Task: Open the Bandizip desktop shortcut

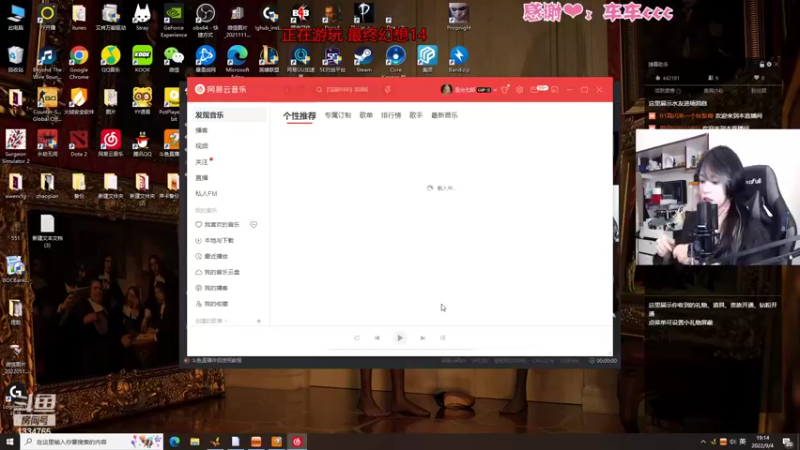Action: tap(459, 59)
